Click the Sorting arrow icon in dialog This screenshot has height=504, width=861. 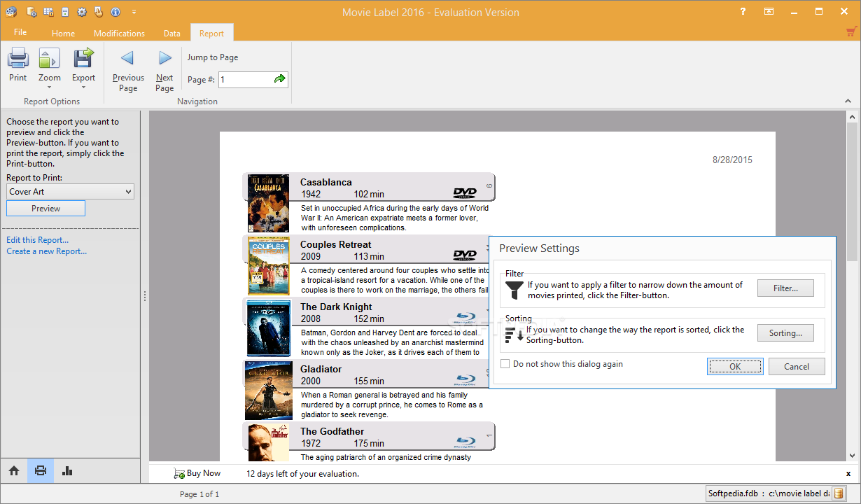click(x=514, y=335)
